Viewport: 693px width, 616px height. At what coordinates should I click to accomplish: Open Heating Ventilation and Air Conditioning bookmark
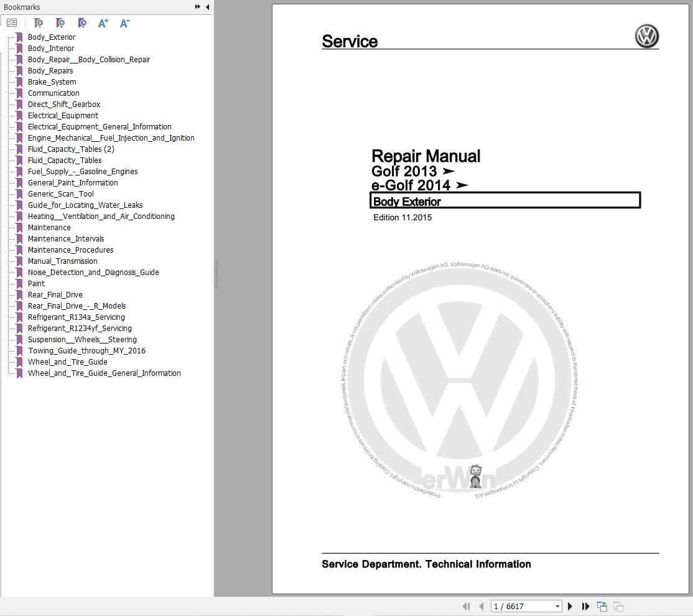tap(101, 217)
